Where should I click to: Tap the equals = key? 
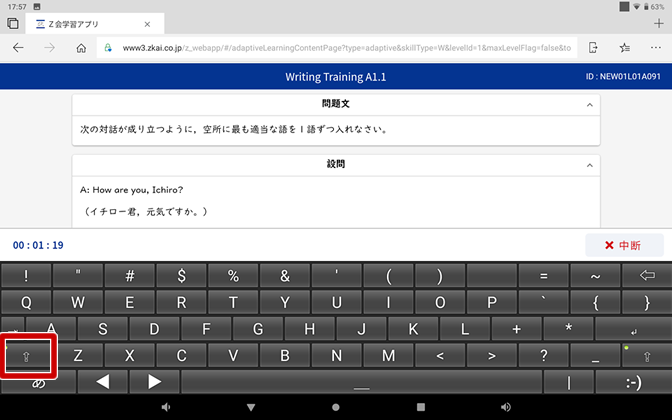tap(543, 275)
